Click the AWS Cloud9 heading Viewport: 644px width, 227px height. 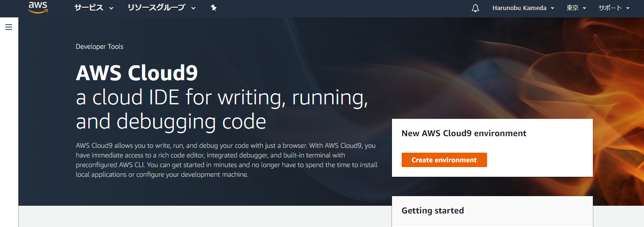tap(137, 73)
